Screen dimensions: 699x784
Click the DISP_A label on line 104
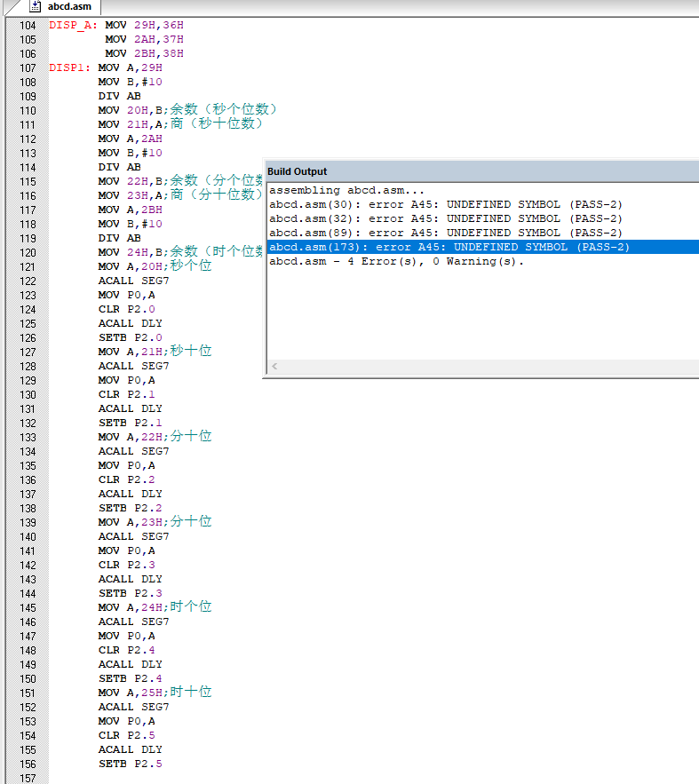tap(73, 25)
